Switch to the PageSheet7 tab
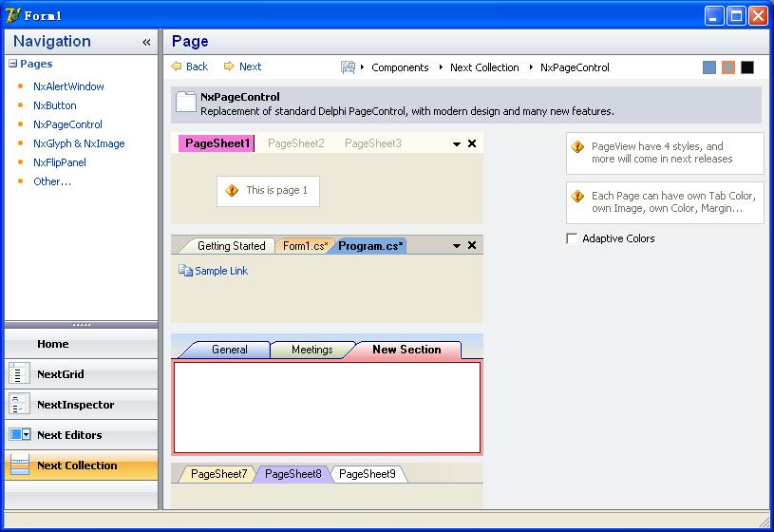 coord(218,474)
